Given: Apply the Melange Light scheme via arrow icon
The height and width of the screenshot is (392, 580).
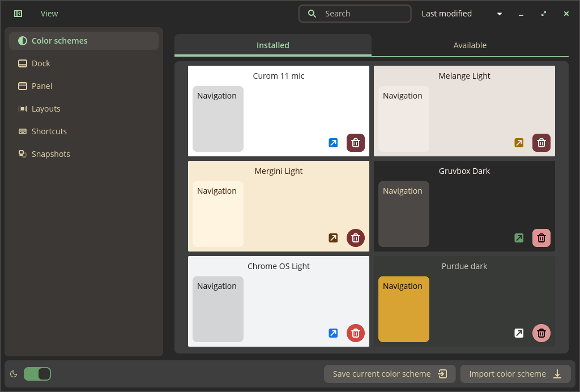Looking at the screenshot, I should pos(519,143).
